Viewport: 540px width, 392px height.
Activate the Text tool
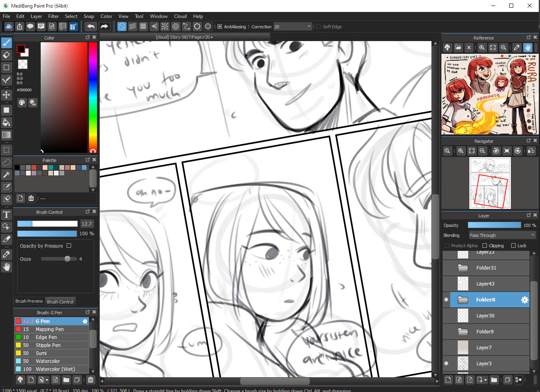6,215
